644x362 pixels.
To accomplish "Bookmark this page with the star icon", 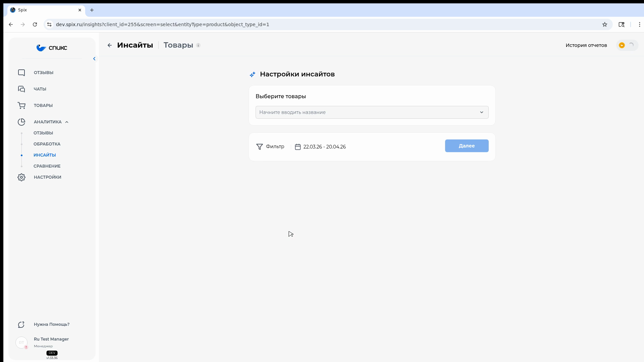I will 605,24.
